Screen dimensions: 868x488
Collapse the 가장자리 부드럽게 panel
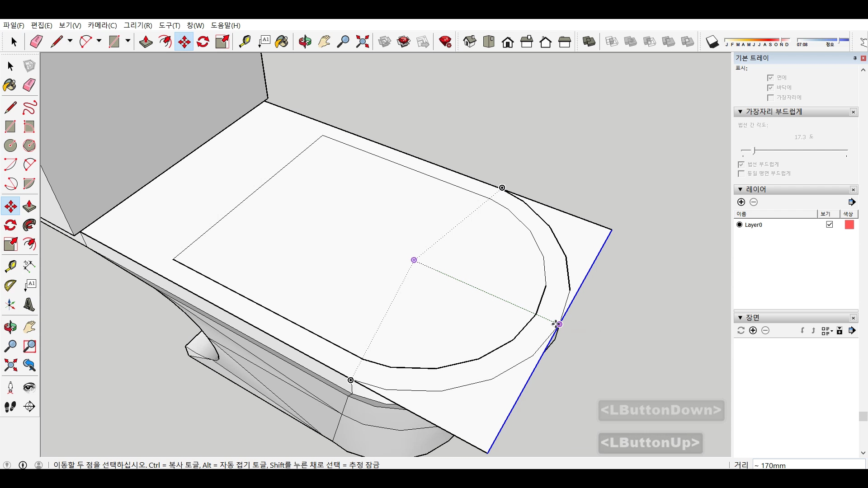(x=740, y=112)
